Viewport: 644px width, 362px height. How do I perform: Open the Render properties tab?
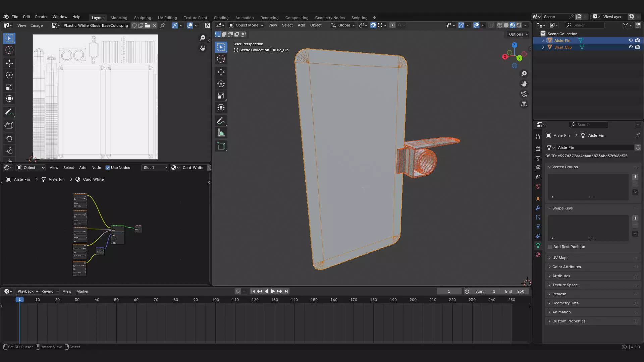click(x=538, y=148)
